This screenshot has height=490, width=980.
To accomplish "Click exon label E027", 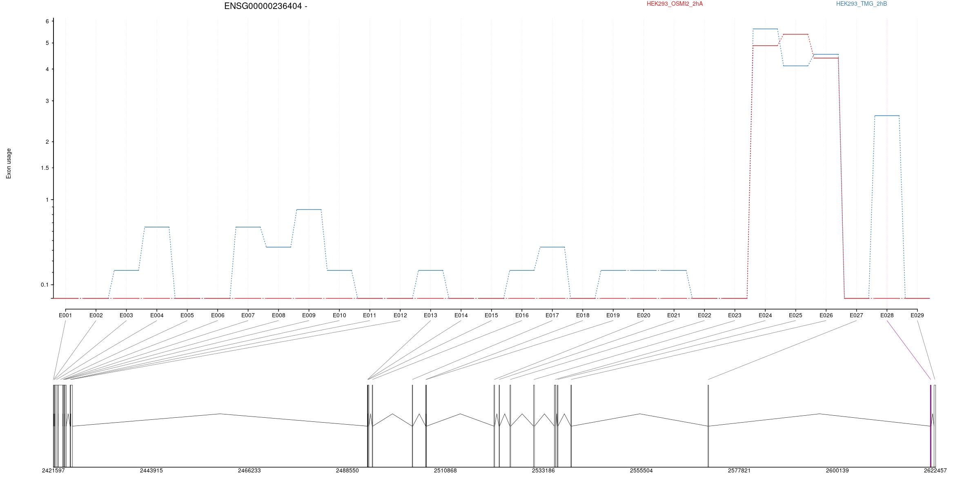I will [x=856, y=315].
